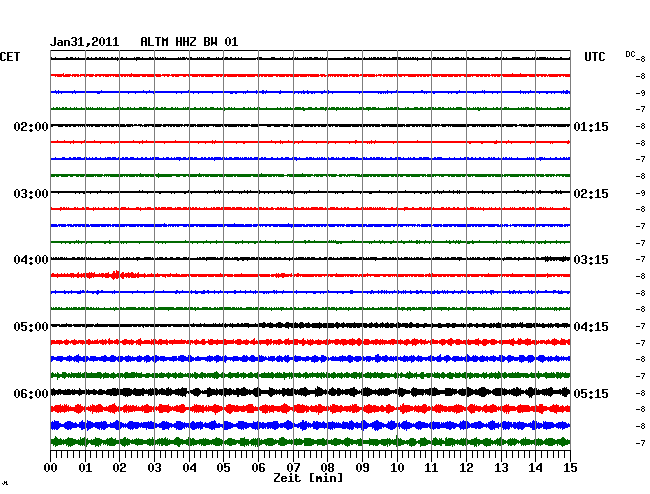Click the DC column header label
The width and height of the screenshot is (650, 494).
tap(630, 54)
